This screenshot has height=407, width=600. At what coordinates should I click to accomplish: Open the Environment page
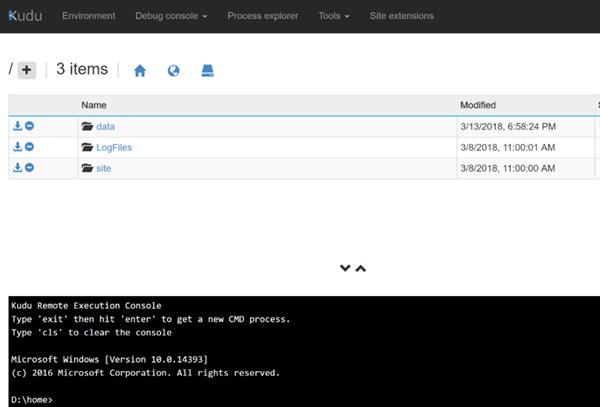pyautogui.click(x=88, y=16)
